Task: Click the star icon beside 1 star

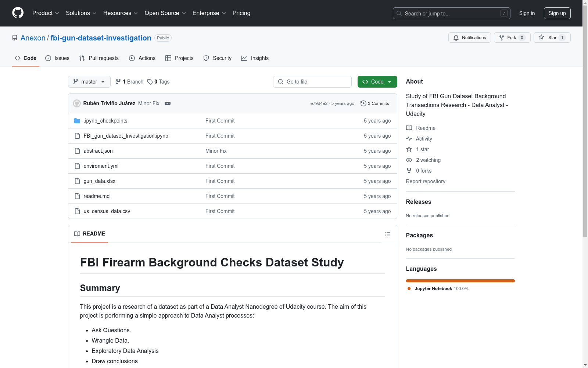Action: click(x=409, y=149)
